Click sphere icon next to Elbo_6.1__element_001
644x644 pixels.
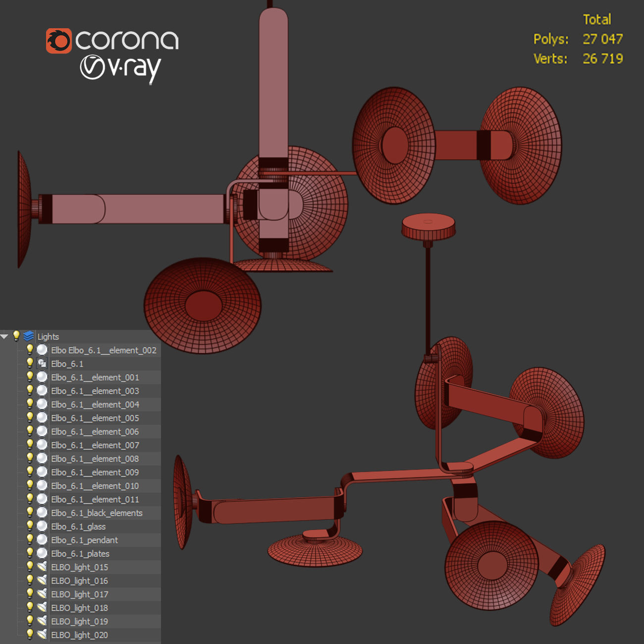click(42, 377)
